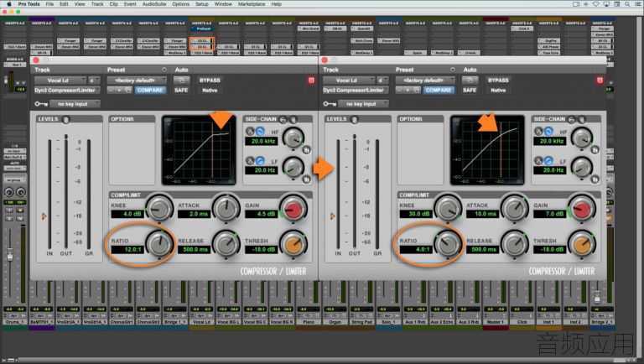The width and height of the screenshot is (644, 364).
Task: Open factory default preset list in right plugin
Action: pyautogui.click(x=425, y=81)
